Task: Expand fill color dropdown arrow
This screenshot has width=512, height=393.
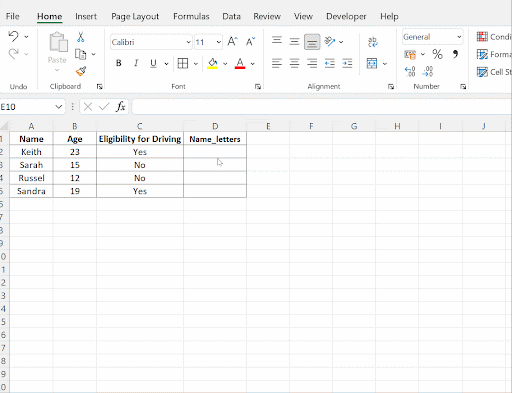Action: (225, 64)
